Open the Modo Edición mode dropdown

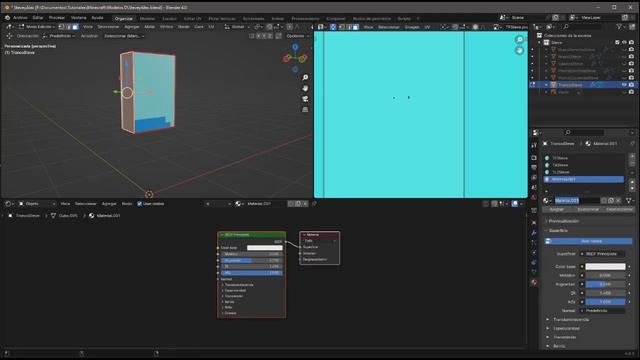point(37,27)
